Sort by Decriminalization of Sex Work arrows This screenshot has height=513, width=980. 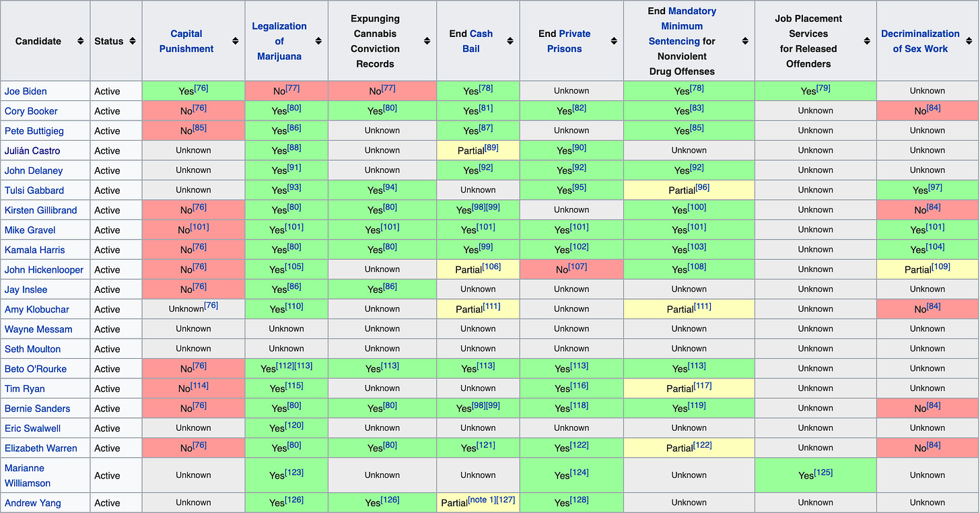tap(970, 41)
